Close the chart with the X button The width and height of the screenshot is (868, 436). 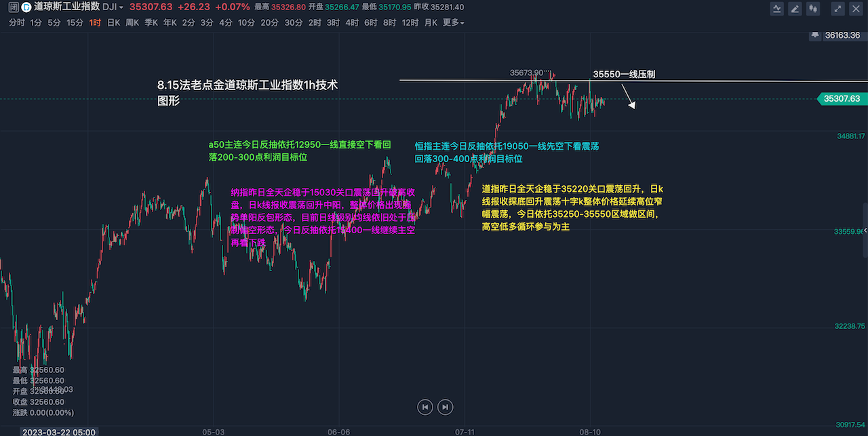[x=855, y=9]
